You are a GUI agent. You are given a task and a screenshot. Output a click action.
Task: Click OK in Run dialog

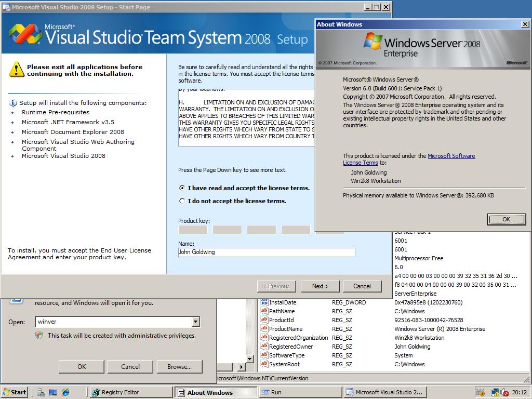click(x=82, y=366)
